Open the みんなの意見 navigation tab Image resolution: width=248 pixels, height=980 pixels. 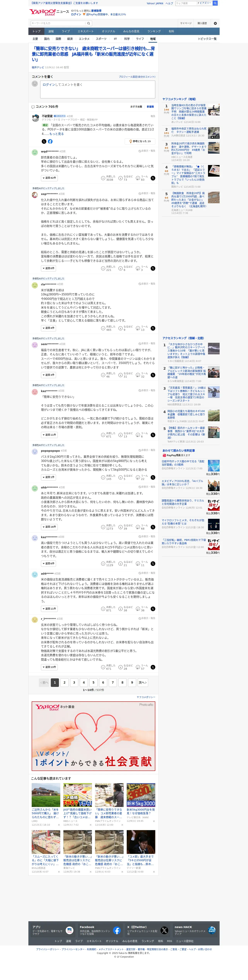[131, 31]
